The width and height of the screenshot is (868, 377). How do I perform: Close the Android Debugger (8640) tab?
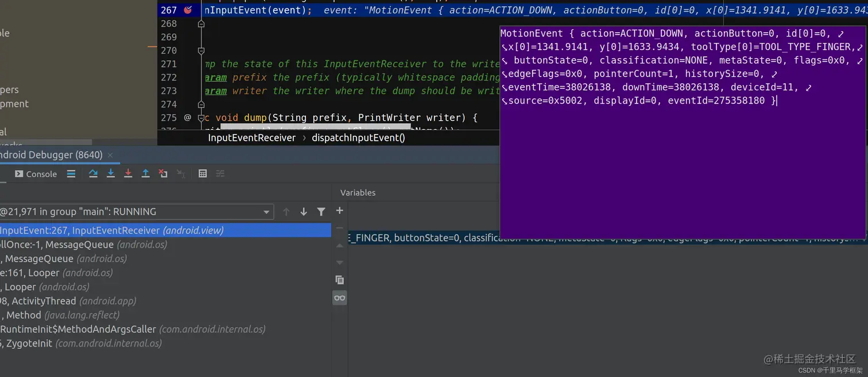(110, 155)
